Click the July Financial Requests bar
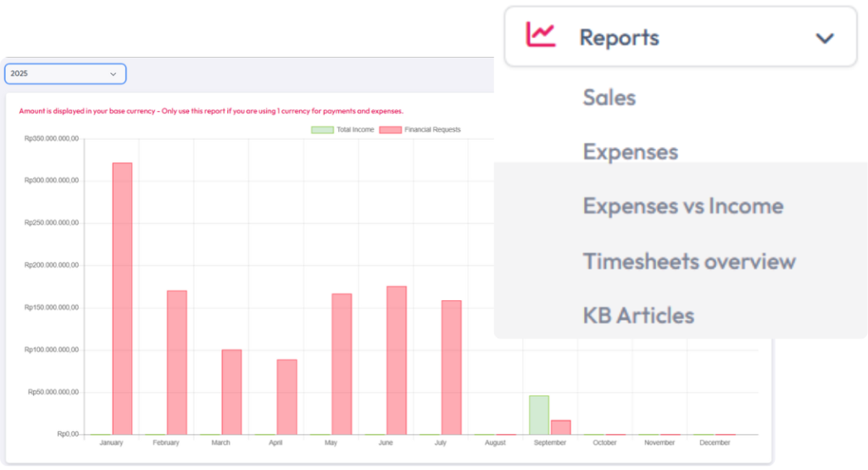This screenshot has width=868, height=470. pyautogui.click(x=451, y=367)
